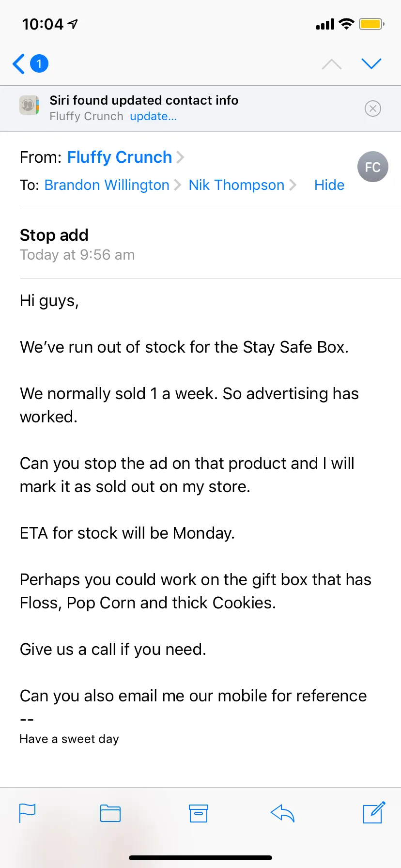
Task: Tap the back arrow to mailbox
Action: click(19, 63)
